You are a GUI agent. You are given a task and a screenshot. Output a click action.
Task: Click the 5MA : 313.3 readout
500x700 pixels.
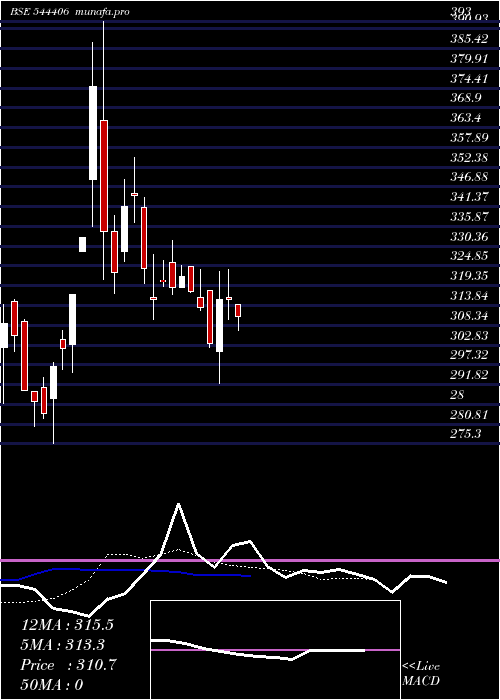click(63, 645)
